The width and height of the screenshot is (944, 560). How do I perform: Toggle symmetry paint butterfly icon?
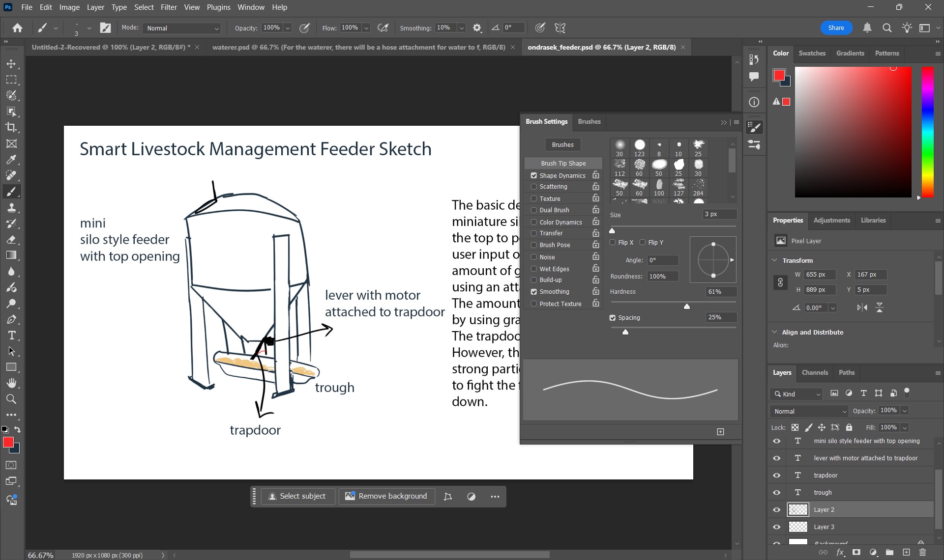560,28
